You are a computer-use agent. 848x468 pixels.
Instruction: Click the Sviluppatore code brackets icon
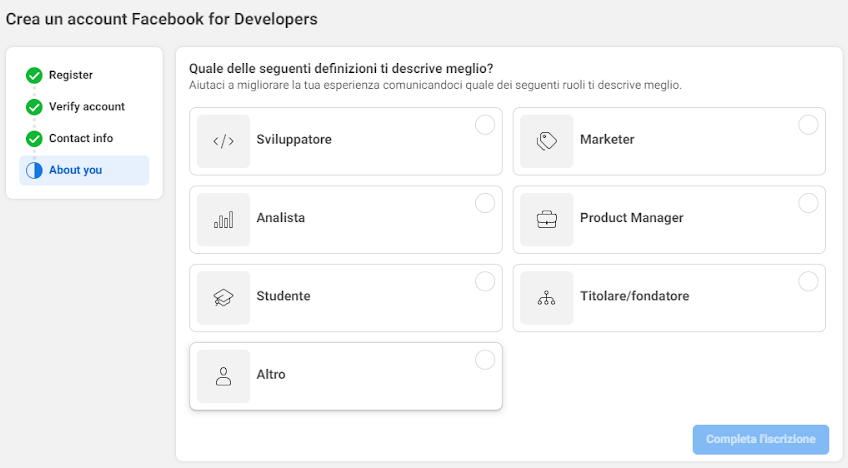223,141
